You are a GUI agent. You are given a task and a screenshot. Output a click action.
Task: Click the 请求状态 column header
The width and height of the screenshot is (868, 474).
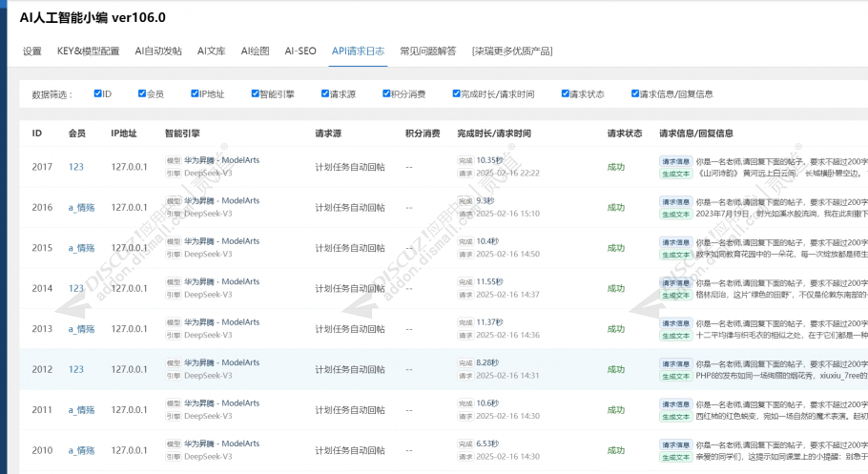(625, 133)
